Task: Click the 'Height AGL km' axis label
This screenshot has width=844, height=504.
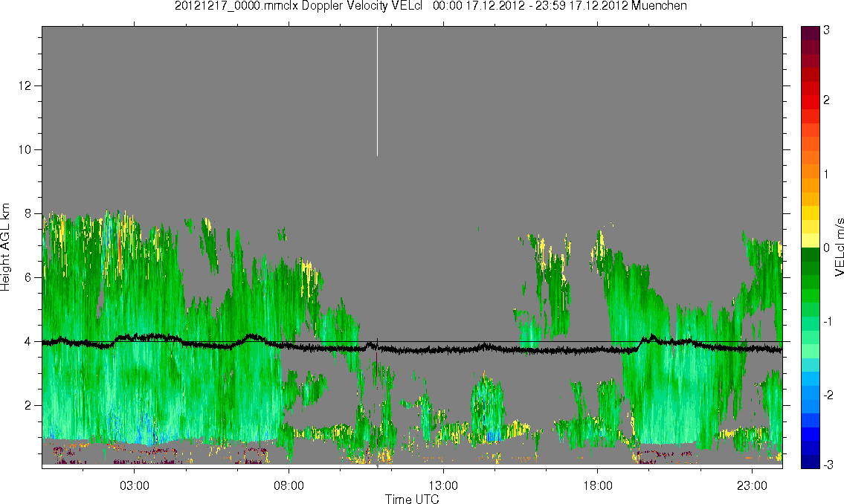Action: click(5, 248)
